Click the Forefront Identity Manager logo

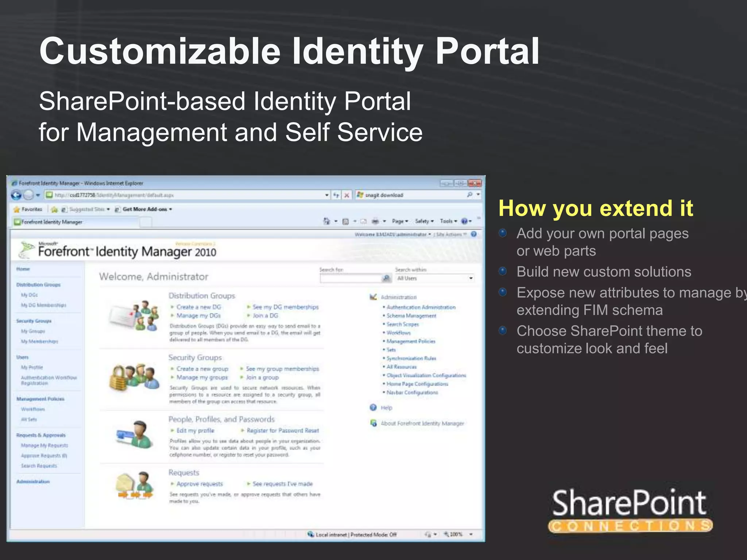point(118,251)
